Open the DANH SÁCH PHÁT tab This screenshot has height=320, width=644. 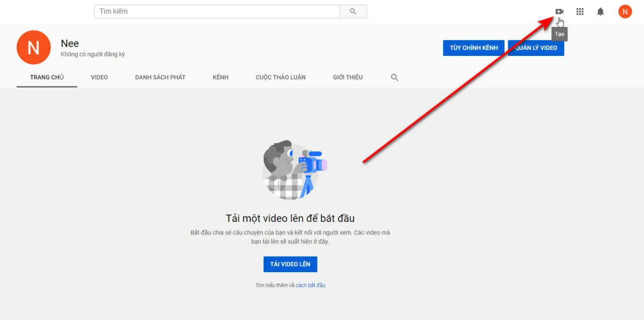[x=160, y=77]
